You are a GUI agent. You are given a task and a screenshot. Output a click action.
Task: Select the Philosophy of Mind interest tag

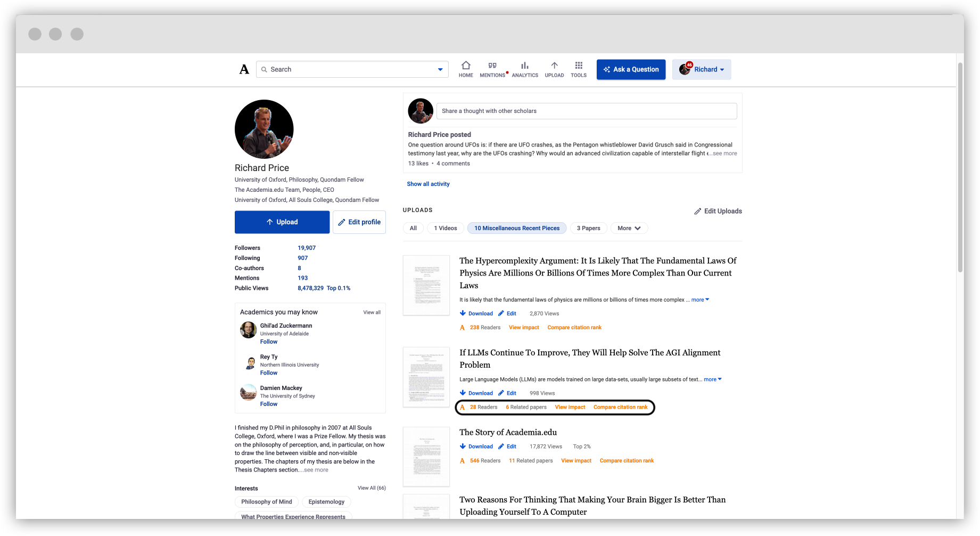267,502
